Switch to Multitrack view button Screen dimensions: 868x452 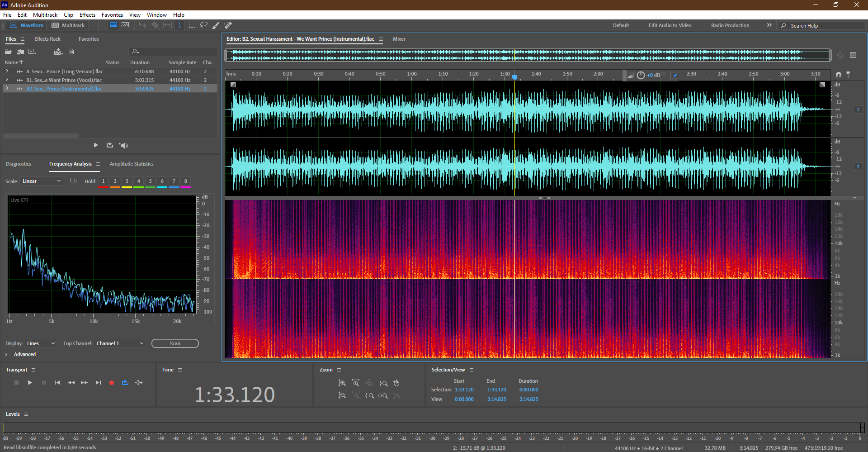coord(68,25)
